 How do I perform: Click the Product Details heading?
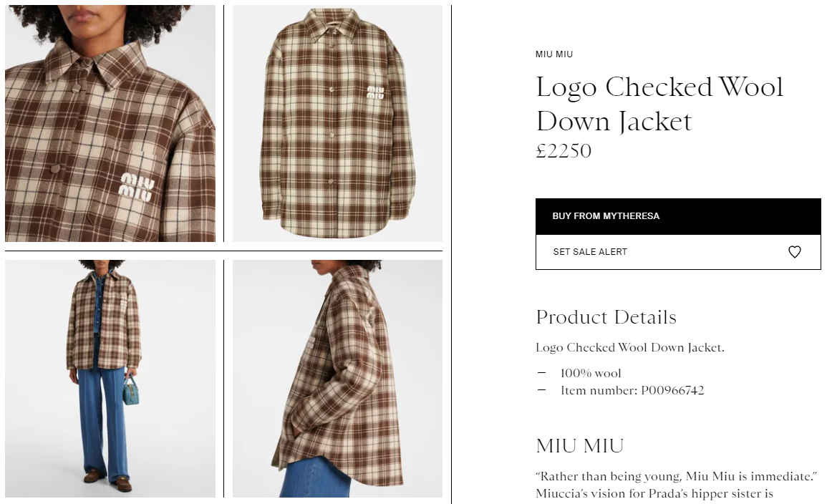point(606,317)
